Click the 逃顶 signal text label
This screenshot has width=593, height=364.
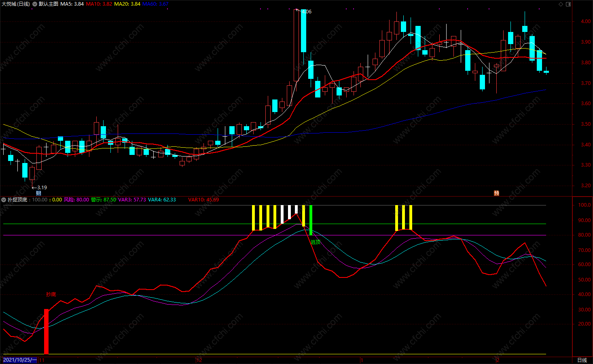[316, 242]
